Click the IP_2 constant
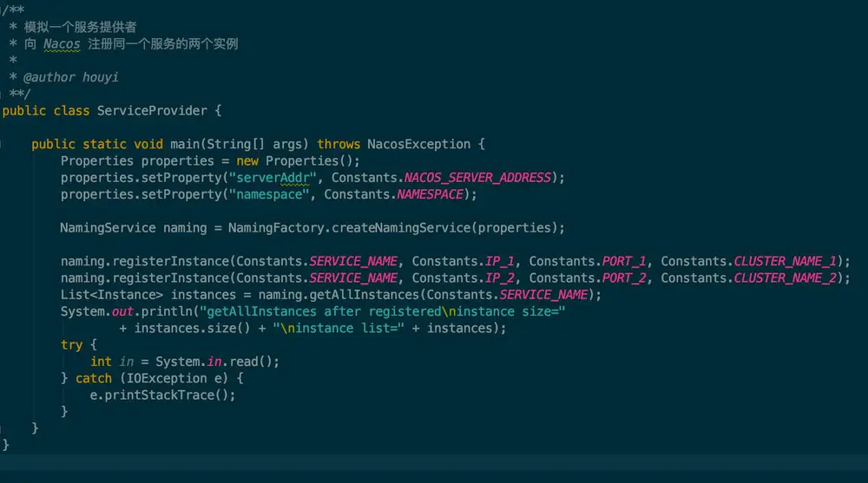This screenshot has width=868, height=483. pos(499,277)
